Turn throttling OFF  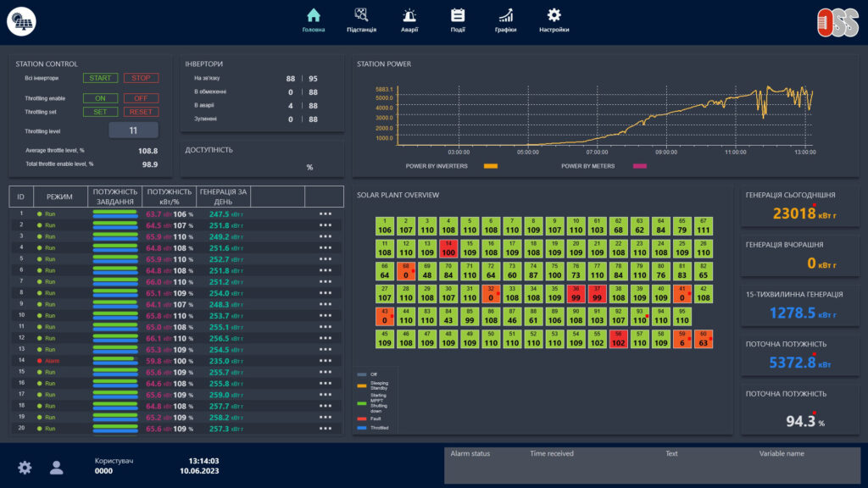point(140,97)
